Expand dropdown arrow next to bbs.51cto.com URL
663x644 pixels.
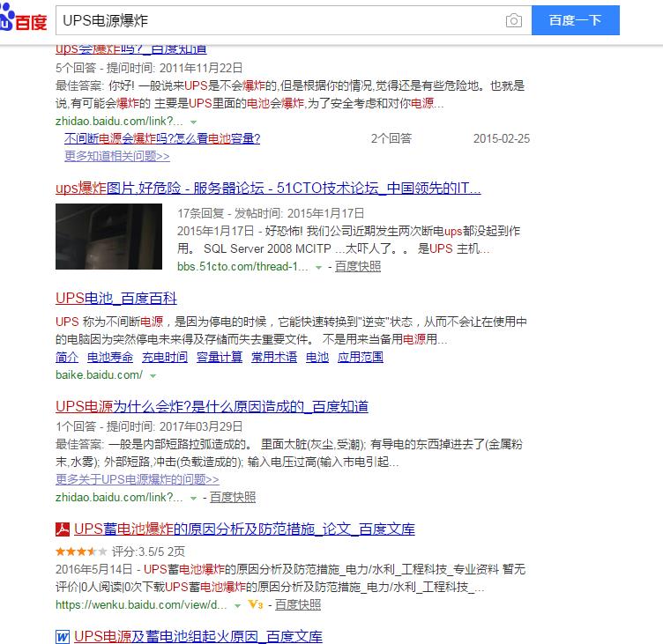coord(319,267)
